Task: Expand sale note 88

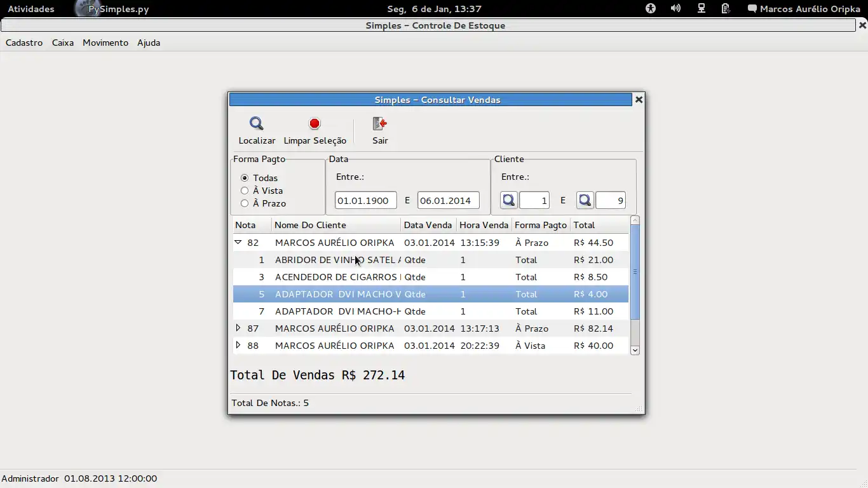Action: (x=238, y=345)
